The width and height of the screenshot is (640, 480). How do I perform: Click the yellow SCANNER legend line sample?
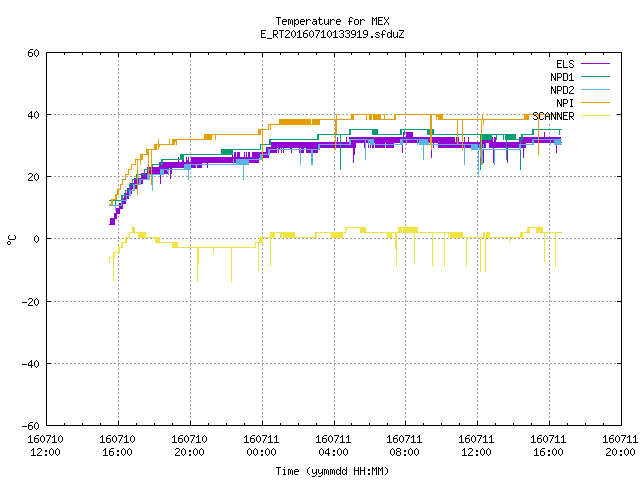595,116
